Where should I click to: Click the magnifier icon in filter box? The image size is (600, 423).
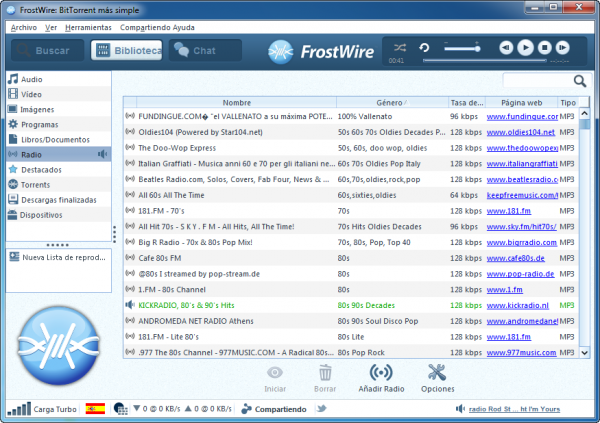pos(580,81)
